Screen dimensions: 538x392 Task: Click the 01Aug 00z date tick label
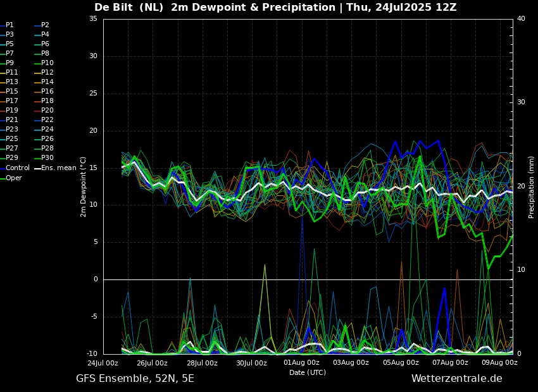coord(301,363)
